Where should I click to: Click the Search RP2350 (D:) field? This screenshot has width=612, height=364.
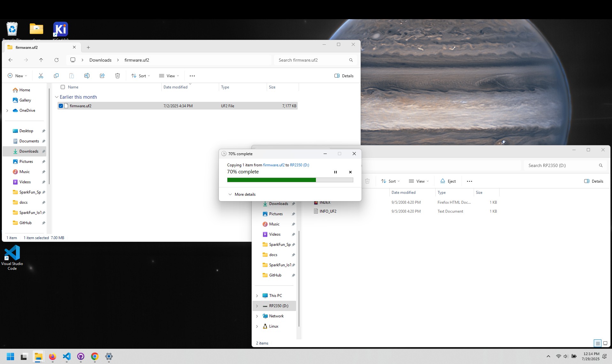coord(562,165)
